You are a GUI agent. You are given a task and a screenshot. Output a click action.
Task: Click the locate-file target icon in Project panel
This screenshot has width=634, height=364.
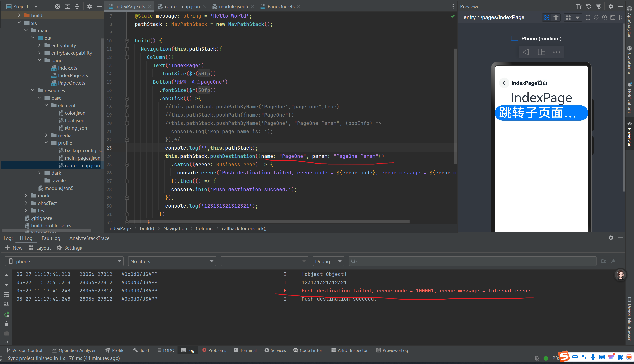[x=58, y=6]
